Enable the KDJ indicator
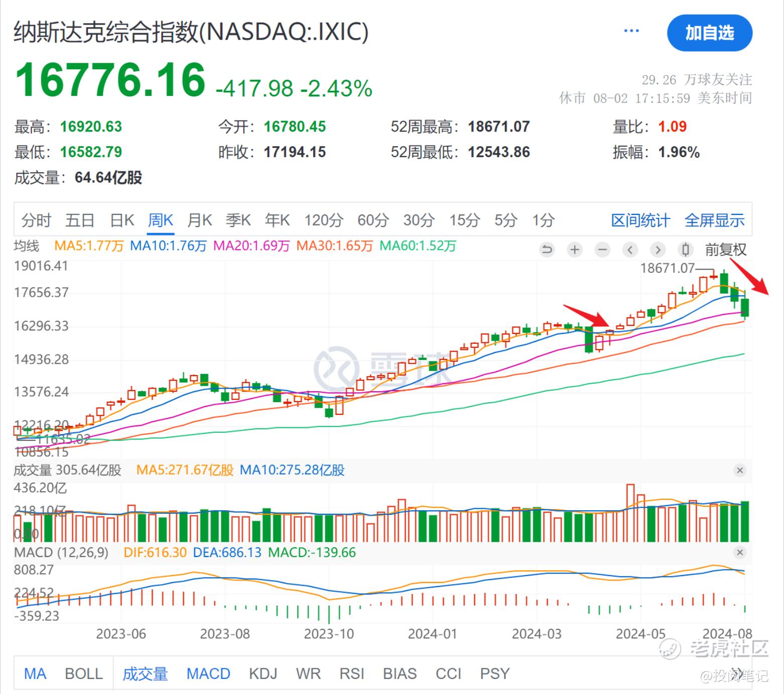The height and width of the screenshot is (694, 784). pyautogui.click(x=263, y=673)
